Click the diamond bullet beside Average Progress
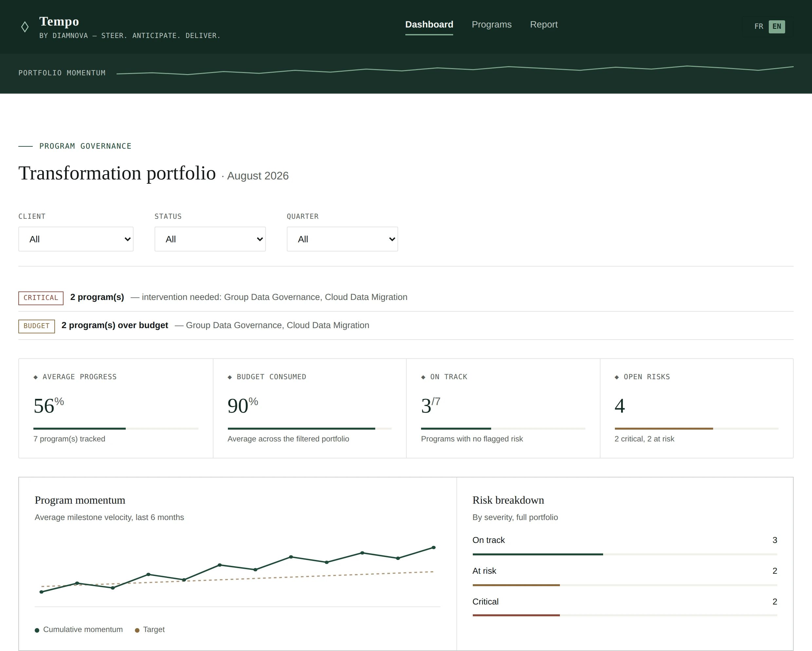Image resolution: width=812 pixels, height=651 pixels. pos(36,377)
